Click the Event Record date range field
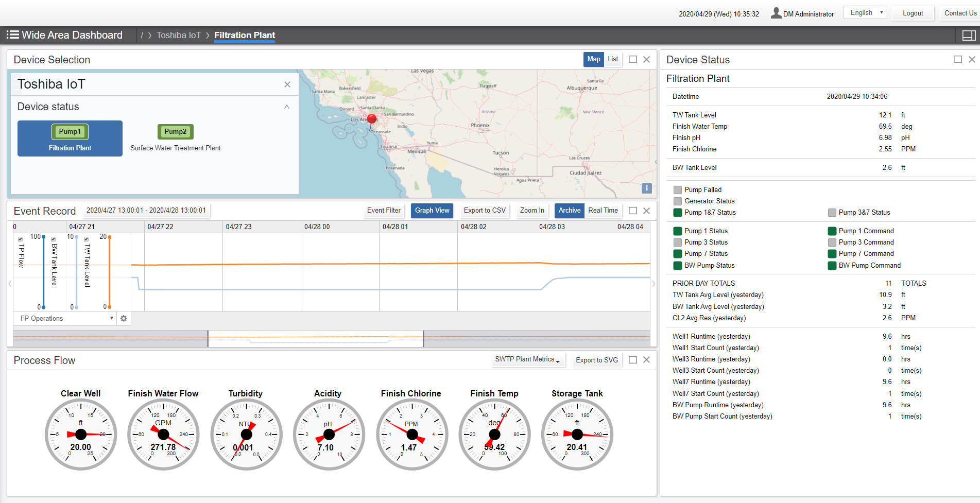Screen dimensions: 980x503 click(x=146, y=210)
